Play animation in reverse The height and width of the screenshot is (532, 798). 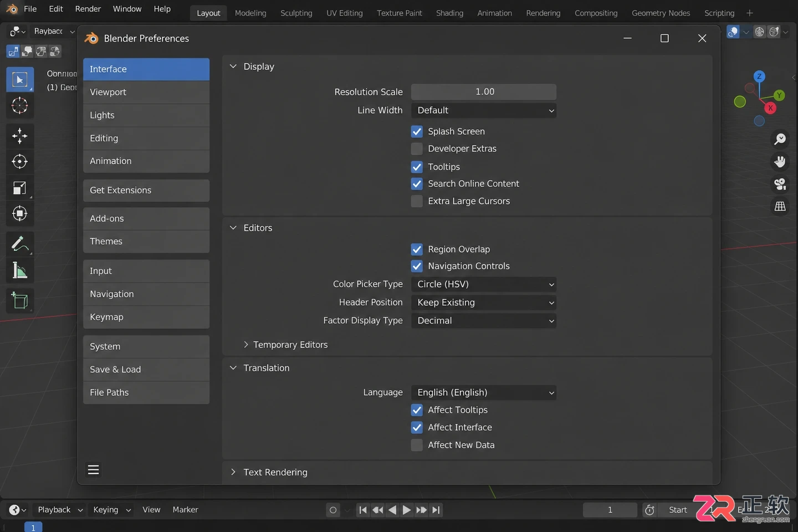(x=392, y=510)
